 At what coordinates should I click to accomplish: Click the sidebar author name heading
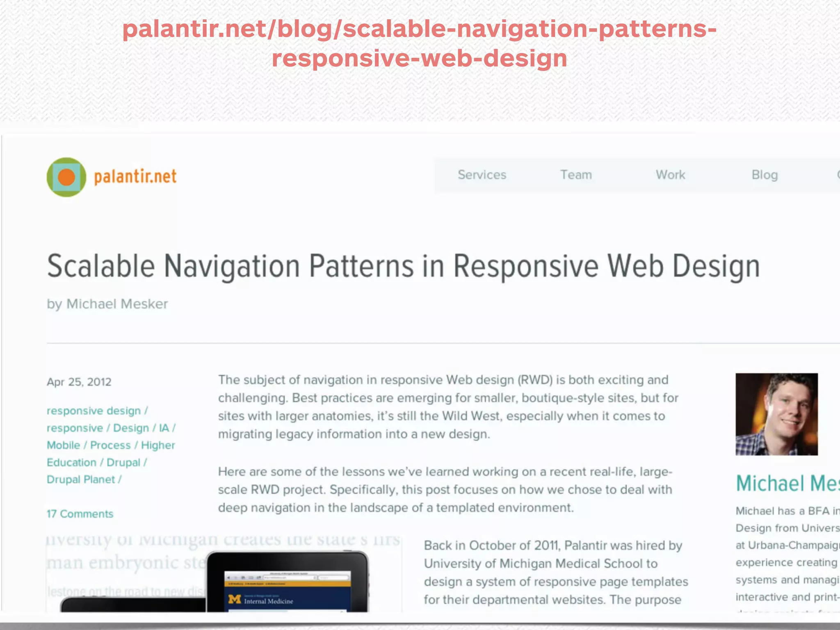coord(788,483)
